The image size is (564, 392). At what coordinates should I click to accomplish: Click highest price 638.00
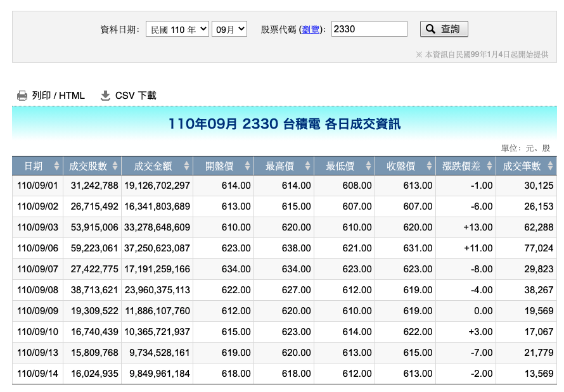[297, 248]
